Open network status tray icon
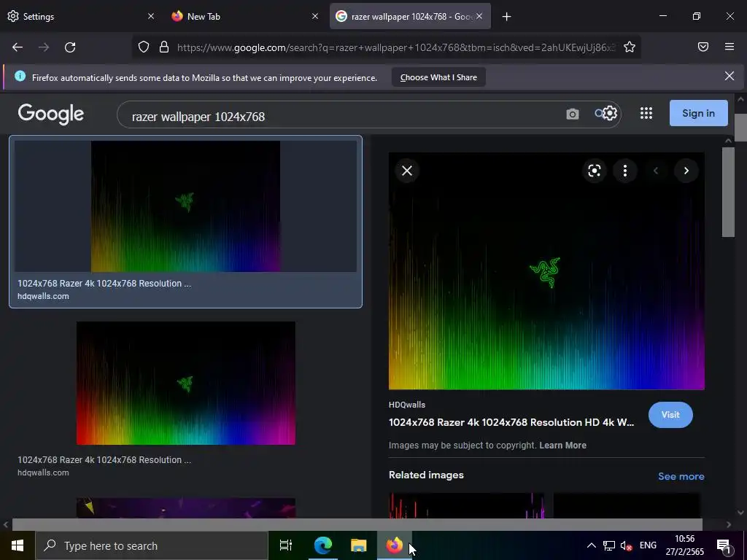This screenshot has width=747, height=560. pyautogui.click(x=609, y=545)
